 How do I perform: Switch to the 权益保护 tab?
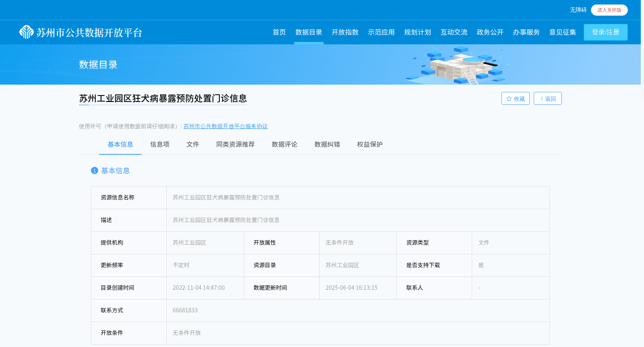370,144
